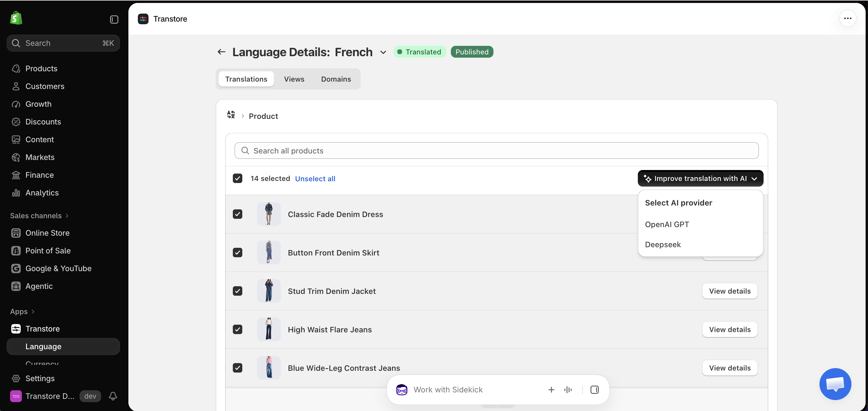Open the French language dropdown chevron
868x411 pixels.
[383, 52]
